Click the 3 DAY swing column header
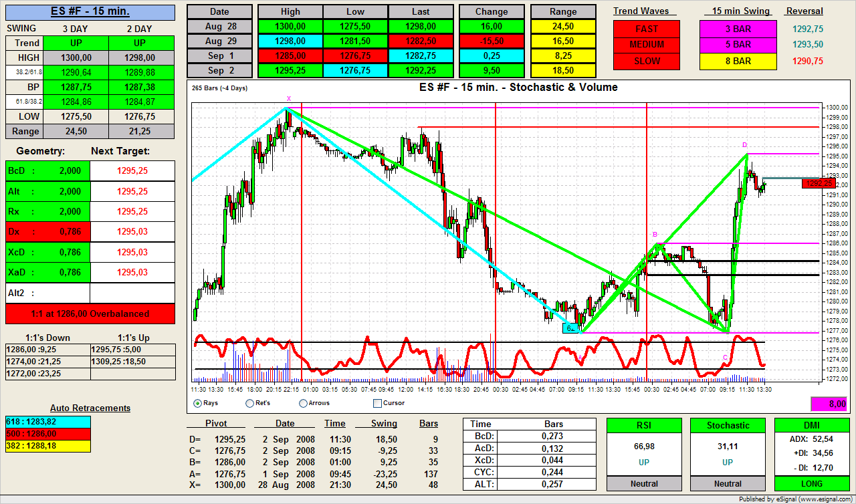Image resolution: width=856 pixels, height=504 pixels. [x=74, y=29]
